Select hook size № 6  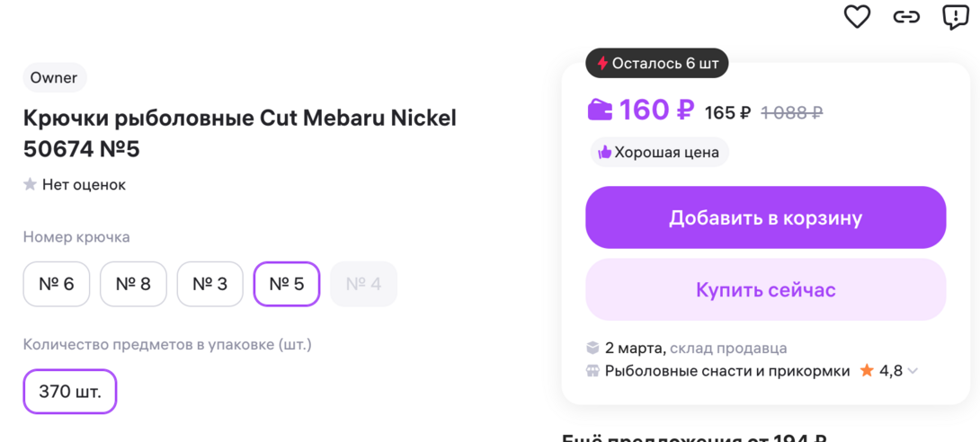tap(57, 284)
